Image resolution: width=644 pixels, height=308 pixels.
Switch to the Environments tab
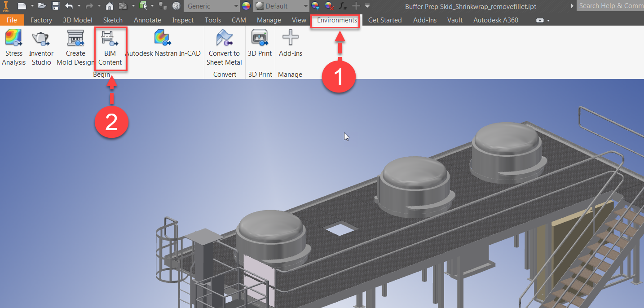[335, 20]
